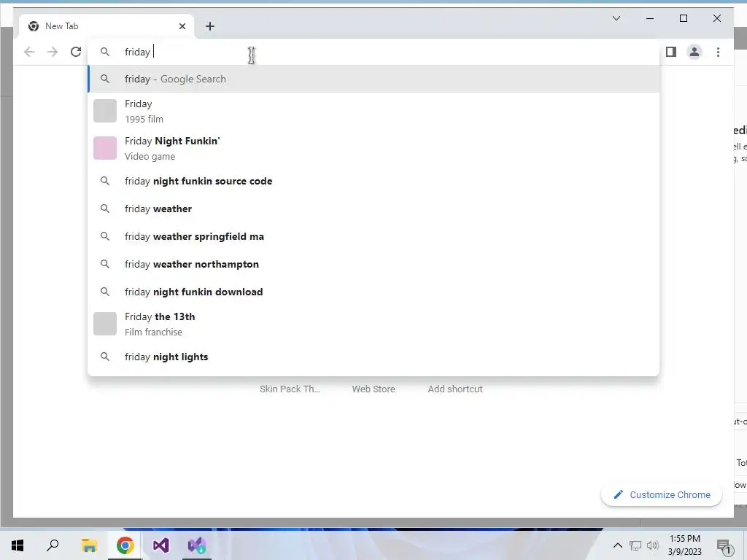Click the Chrome taskbar icon
Screen dimensions: 747x560
(x=125, y=545)
